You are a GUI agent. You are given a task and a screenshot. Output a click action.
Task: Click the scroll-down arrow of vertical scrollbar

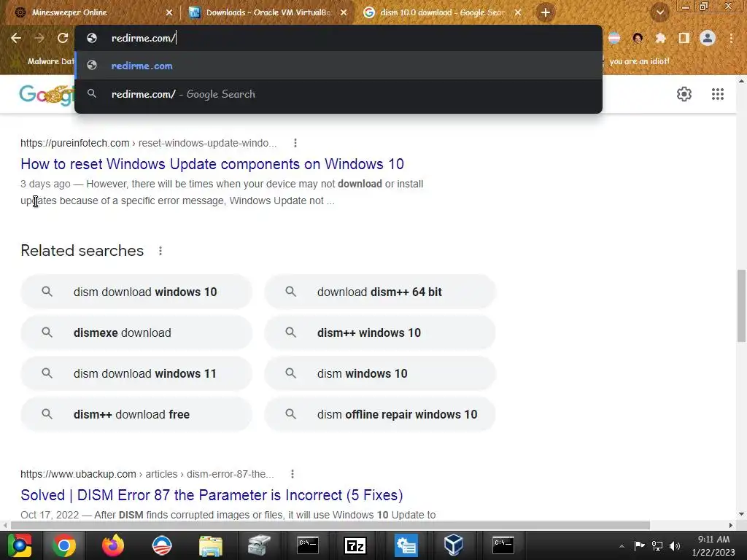(x=741, y=514)
